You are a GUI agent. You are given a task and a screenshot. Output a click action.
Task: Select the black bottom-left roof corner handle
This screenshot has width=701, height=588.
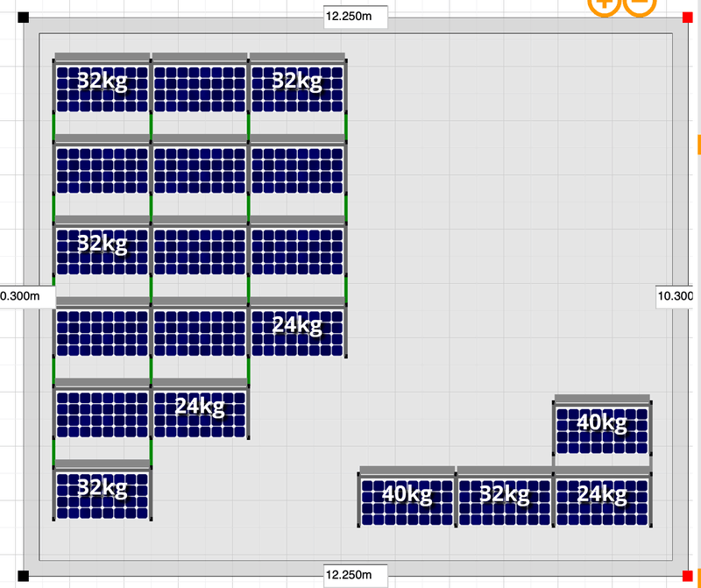point(24,576)
